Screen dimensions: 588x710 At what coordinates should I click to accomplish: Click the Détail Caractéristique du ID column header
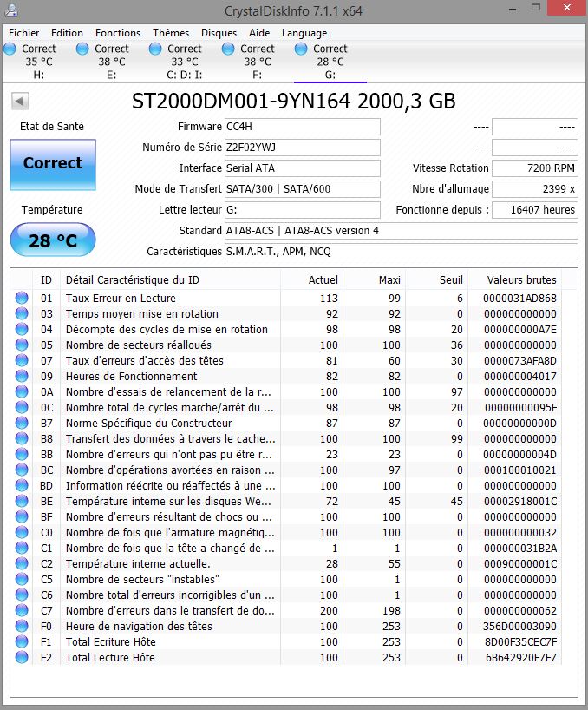170,279
